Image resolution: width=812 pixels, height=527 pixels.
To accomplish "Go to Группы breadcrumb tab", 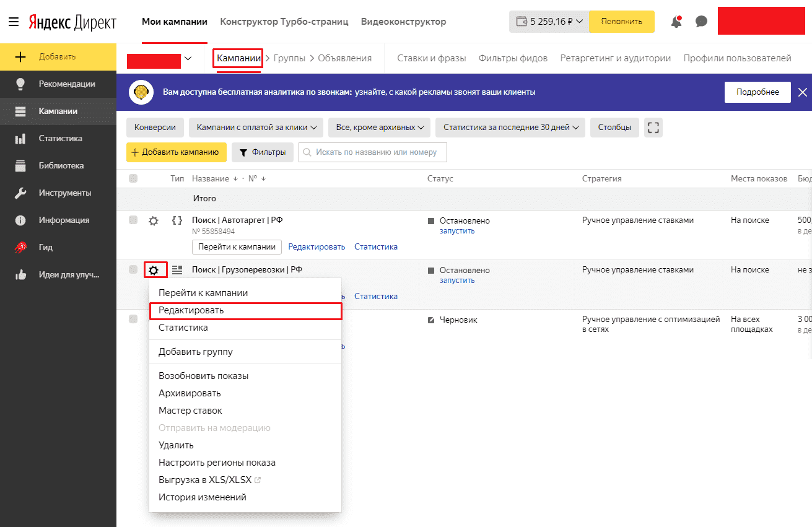I will coord(289,58).
